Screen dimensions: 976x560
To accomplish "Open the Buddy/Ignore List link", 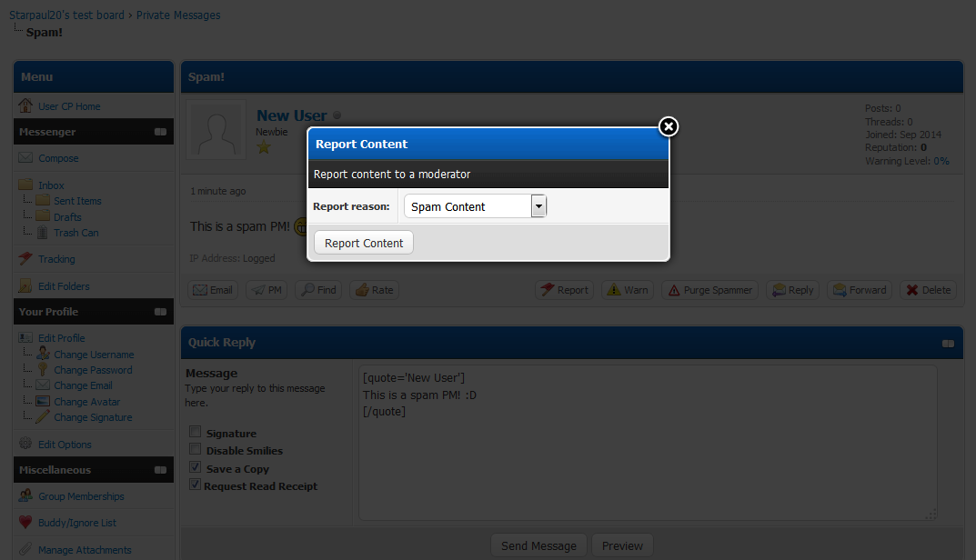I will click(x=77, y=523).
